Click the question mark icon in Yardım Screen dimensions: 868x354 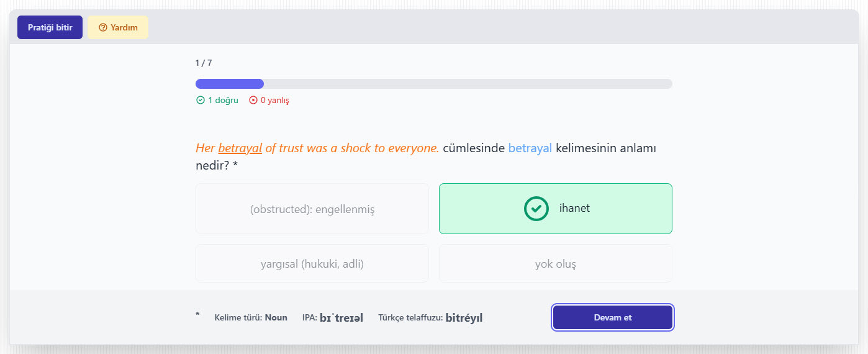[103, 27]
